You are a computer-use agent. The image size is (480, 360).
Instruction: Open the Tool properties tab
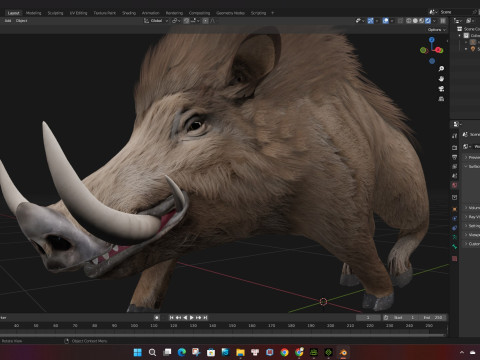[x=454, y=136]
